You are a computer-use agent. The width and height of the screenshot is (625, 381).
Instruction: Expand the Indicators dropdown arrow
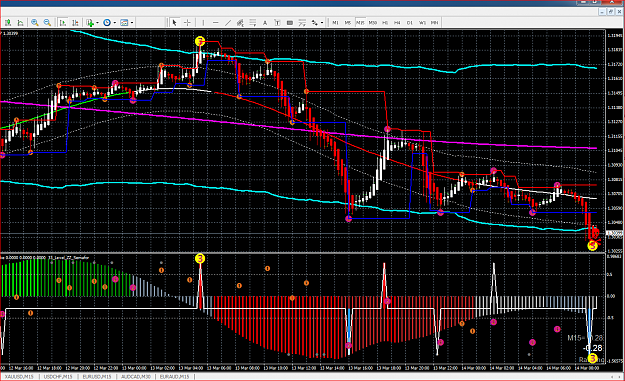(97, 23)
